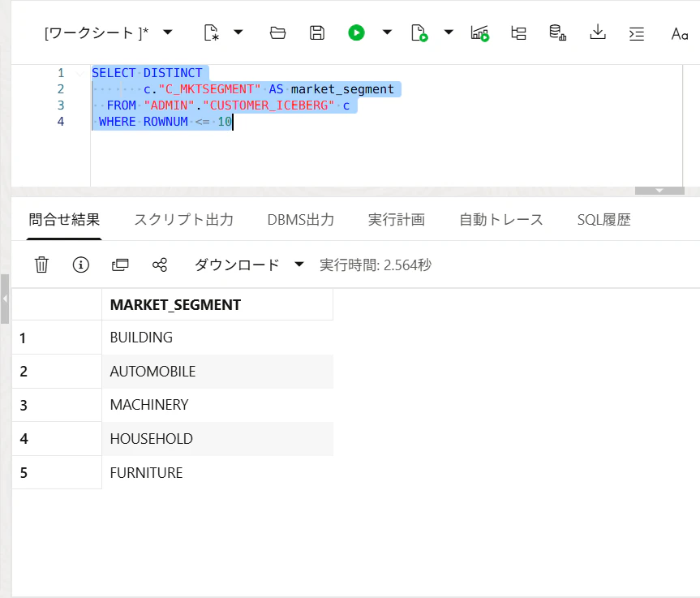
Task: Click the run script icon
Action: tap(419, 32)
